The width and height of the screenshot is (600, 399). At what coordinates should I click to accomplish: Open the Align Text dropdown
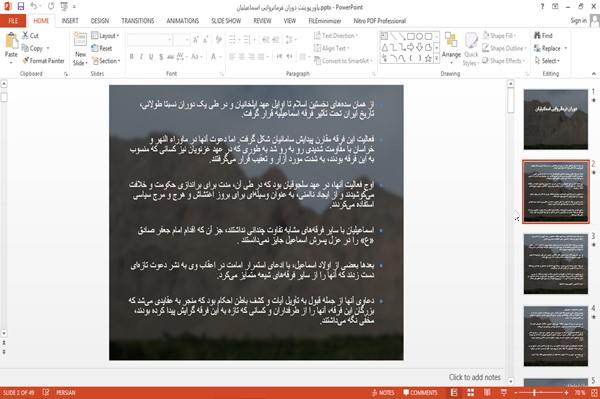pos(331,48)
